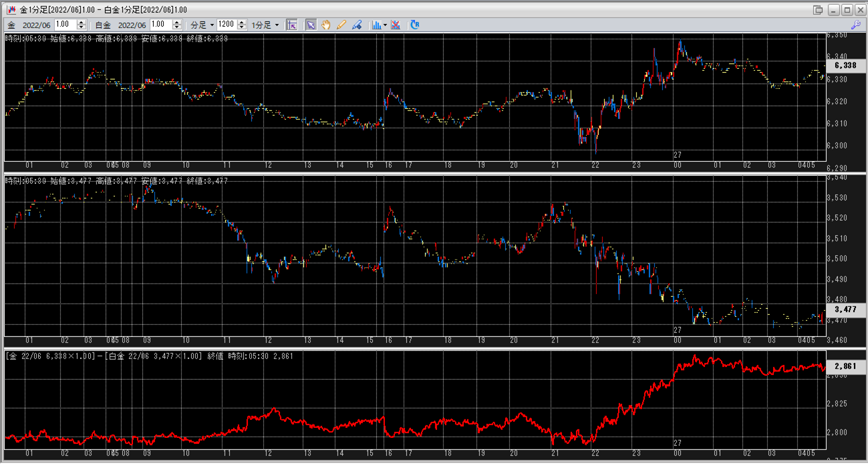The image size is (868, 464).
Task: Click the line edit tool icon
Action: pyautogui.click(x=357, y=25)
